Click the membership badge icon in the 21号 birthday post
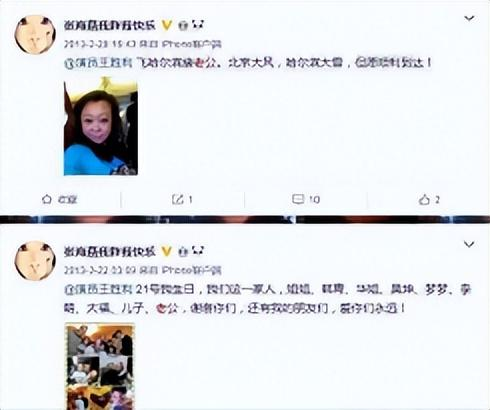 tap(183, 252)
